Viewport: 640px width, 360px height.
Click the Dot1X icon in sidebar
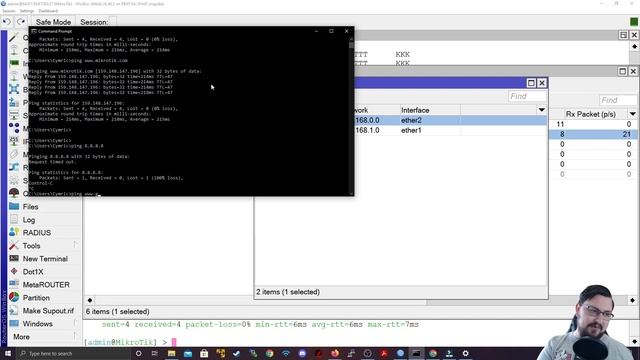14,271
